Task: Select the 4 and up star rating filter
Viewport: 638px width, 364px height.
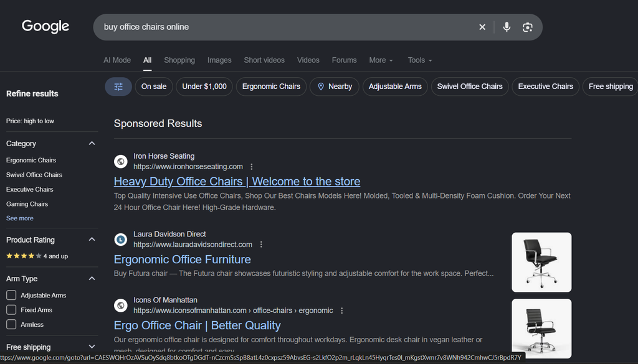Action: click(x=37, y=256)
